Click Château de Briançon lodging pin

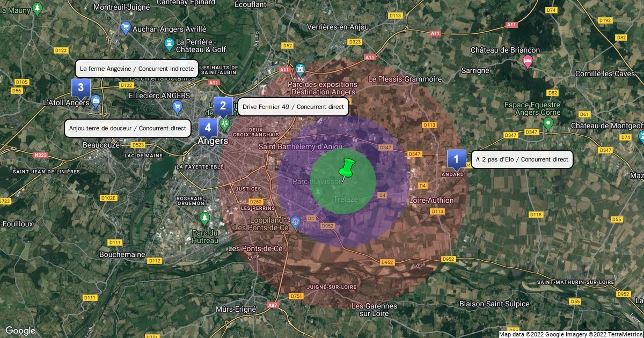528,62
